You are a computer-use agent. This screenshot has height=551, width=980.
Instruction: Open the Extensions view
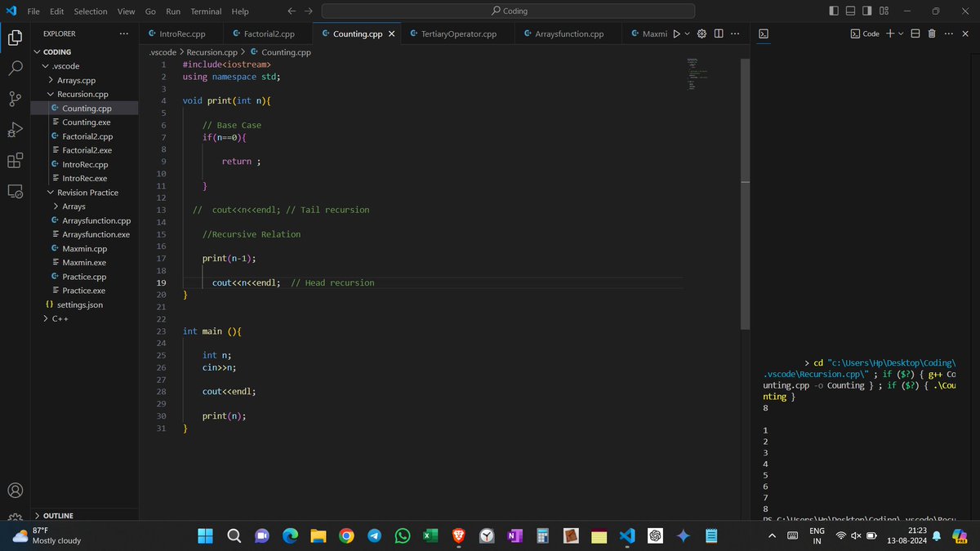(15, 160)
